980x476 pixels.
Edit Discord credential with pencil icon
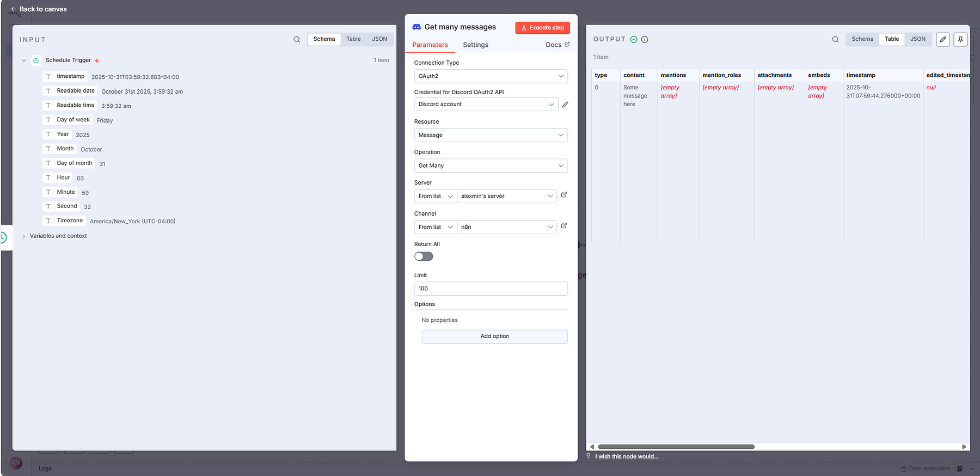[x=565, y=105]
